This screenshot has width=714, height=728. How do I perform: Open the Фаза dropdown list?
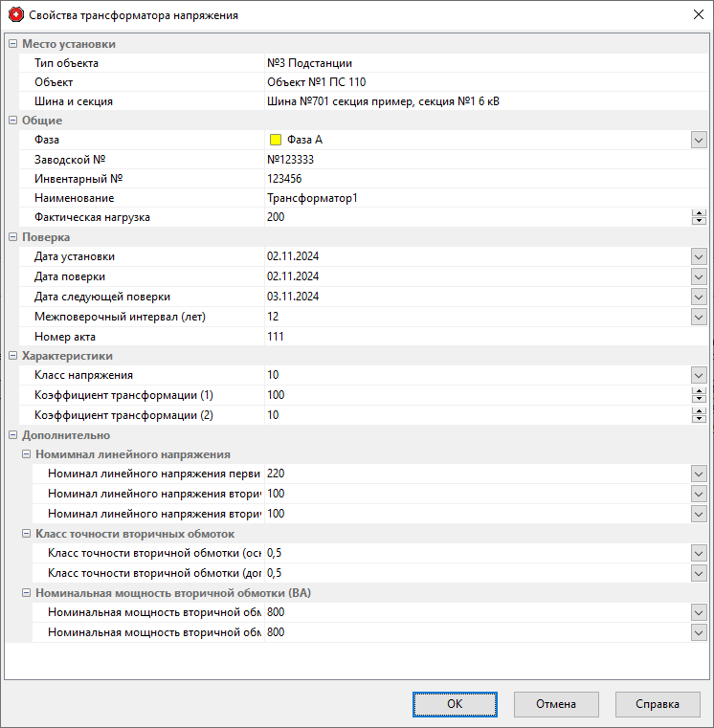[x=699, y=140]
